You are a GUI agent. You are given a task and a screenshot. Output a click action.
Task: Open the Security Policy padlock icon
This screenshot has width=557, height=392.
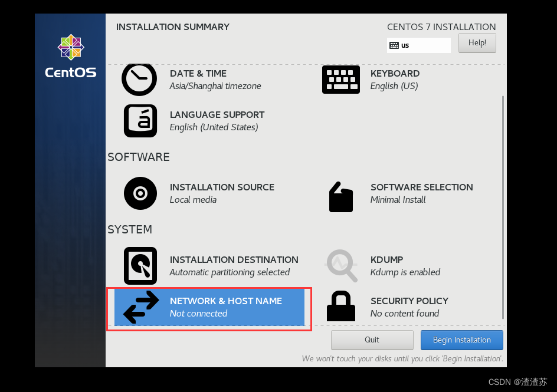click(340, 306)
